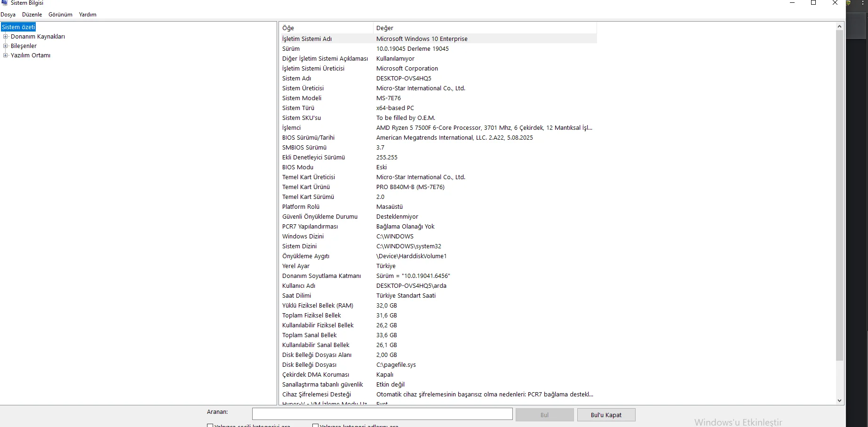Image resolution: width=868 pixels, height=427 pixels.
Task: Click the 33,6 GB total virtual memory value
Action: coord(387,335)
